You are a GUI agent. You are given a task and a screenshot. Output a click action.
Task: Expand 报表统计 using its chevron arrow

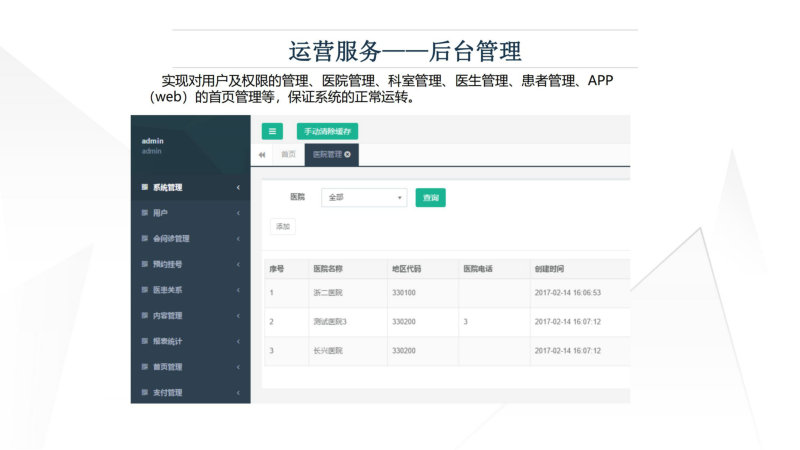pos(238,341)
